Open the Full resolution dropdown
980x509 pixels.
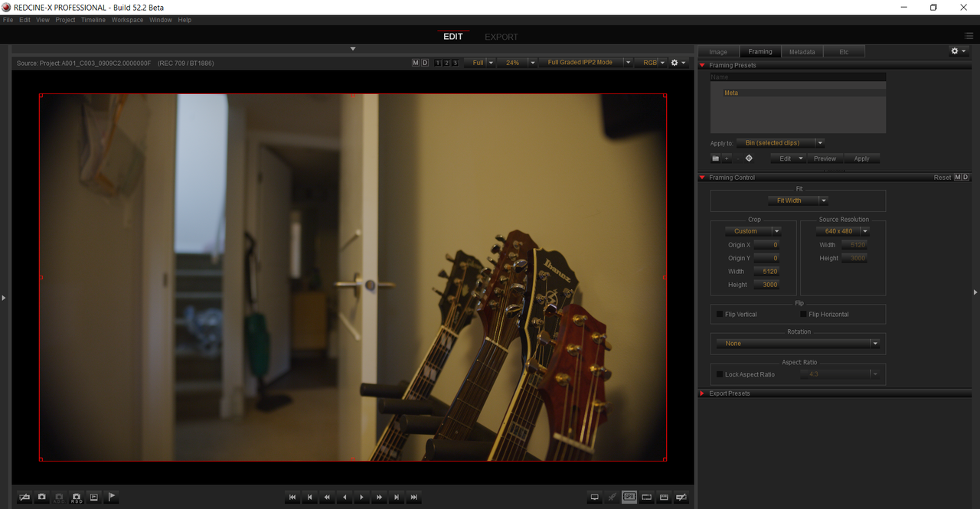click(482, 63)
